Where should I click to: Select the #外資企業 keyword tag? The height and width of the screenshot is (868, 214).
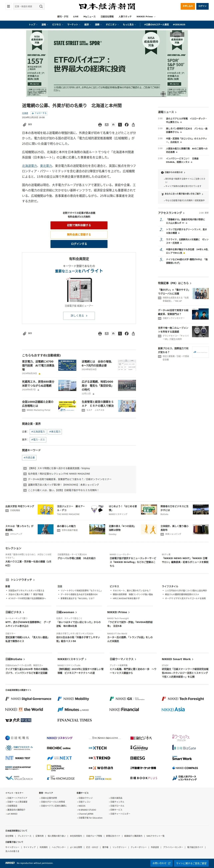[29, 458]
